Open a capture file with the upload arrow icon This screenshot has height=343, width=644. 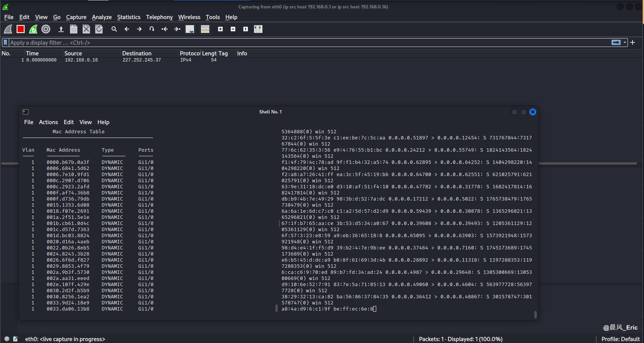[x=61, y=29]
